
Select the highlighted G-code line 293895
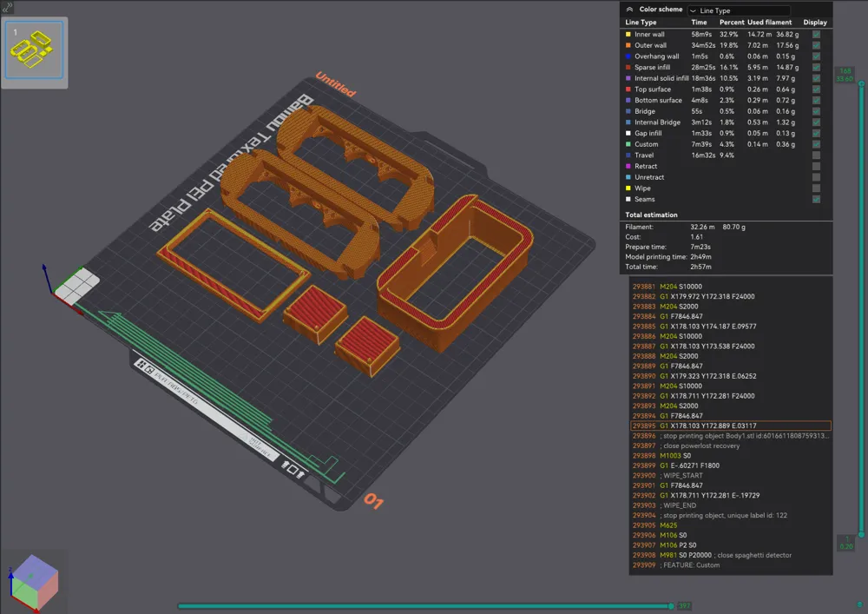coord(729,426)
